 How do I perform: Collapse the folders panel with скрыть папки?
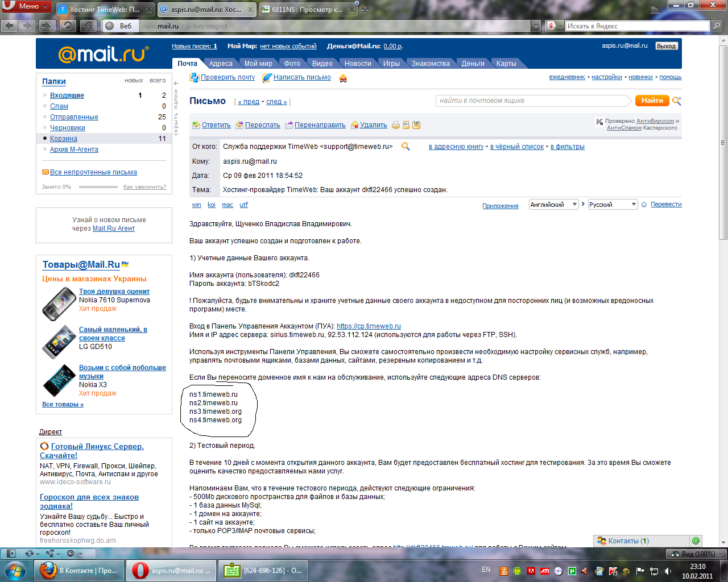tap(176, 108)
